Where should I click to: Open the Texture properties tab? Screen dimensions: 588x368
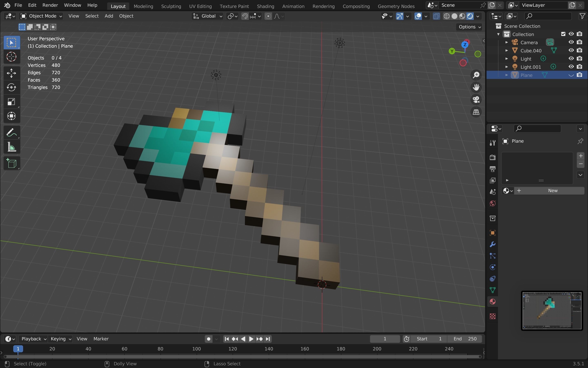(x=492, y=316)
